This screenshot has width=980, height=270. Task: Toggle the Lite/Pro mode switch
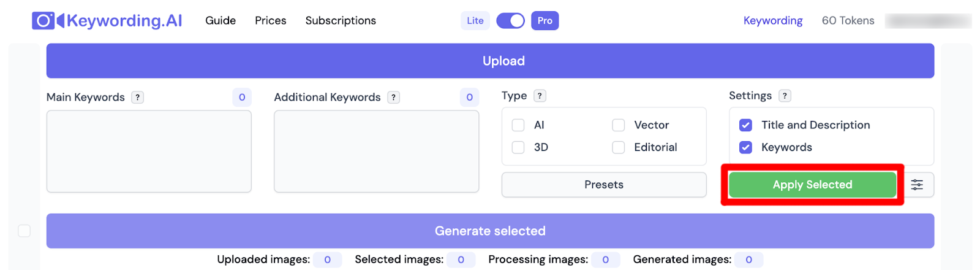pos(510,21)
